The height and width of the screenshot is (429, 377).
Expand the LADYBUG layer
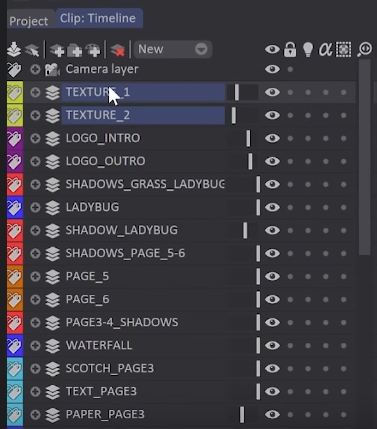35,207
